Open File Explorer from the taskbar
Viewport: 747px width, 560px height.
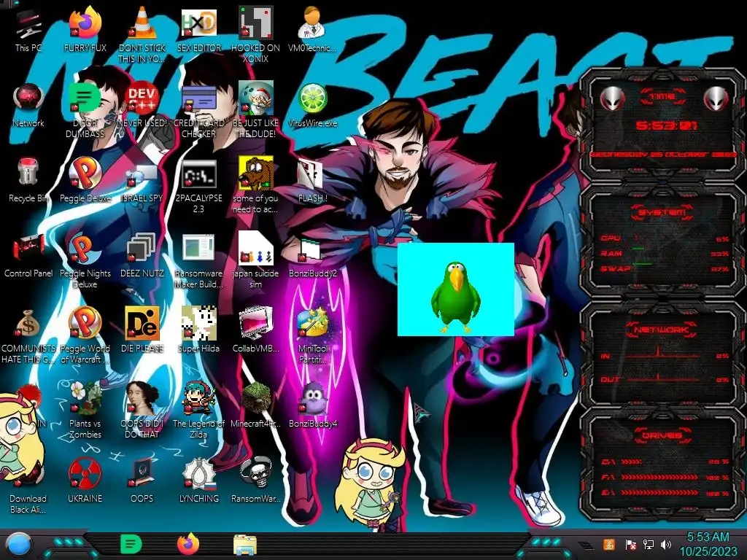click(x=245, y=545)
